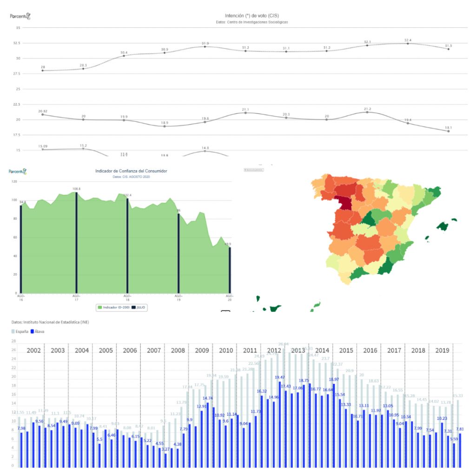The height and width of the screenshot is (476, 476).
Task: Click the green Málaga province on the southern coast
Action: 359,273
